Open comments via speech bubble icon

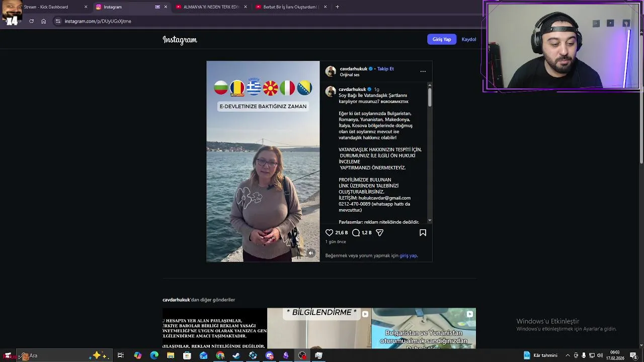tap(356, 233)
